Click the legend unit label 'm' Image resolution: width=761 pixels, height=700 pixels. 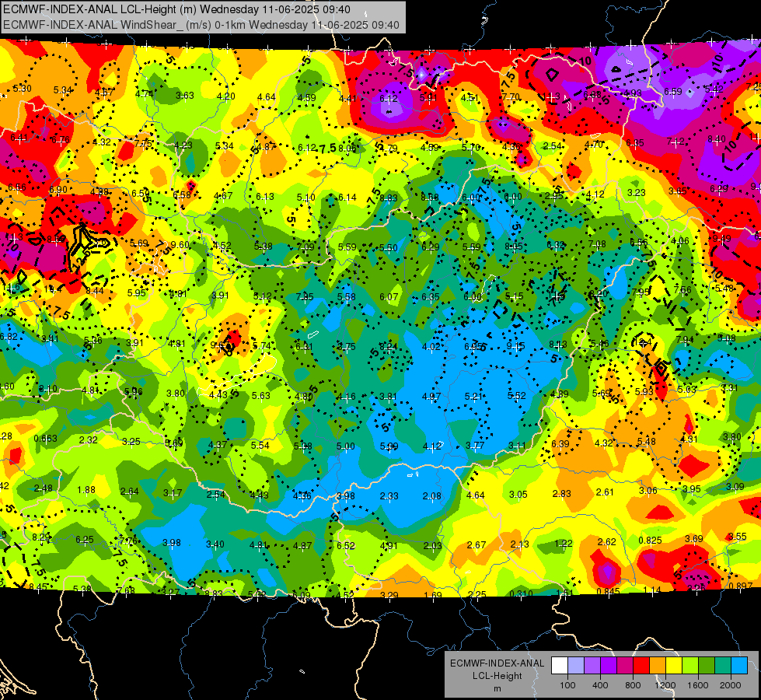click(x=497, y=689)
